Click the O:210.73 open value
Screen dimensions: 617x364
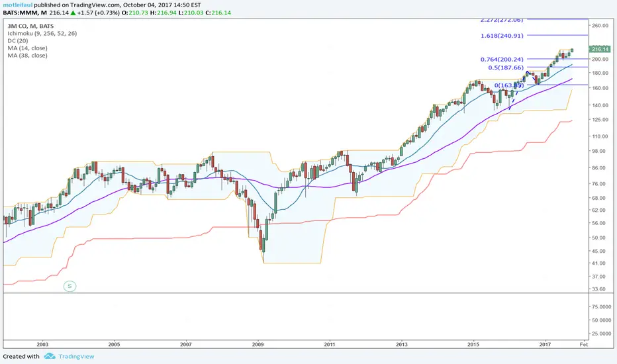(134, 13)
